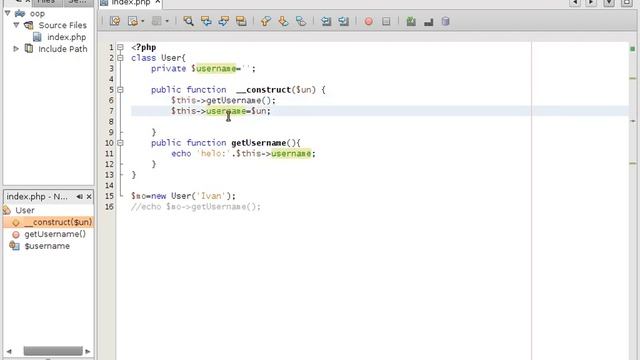The width and height of the screenshot is (640, 360).
Task: Select __construct($un) in Navigator
Action: (58, 222)
